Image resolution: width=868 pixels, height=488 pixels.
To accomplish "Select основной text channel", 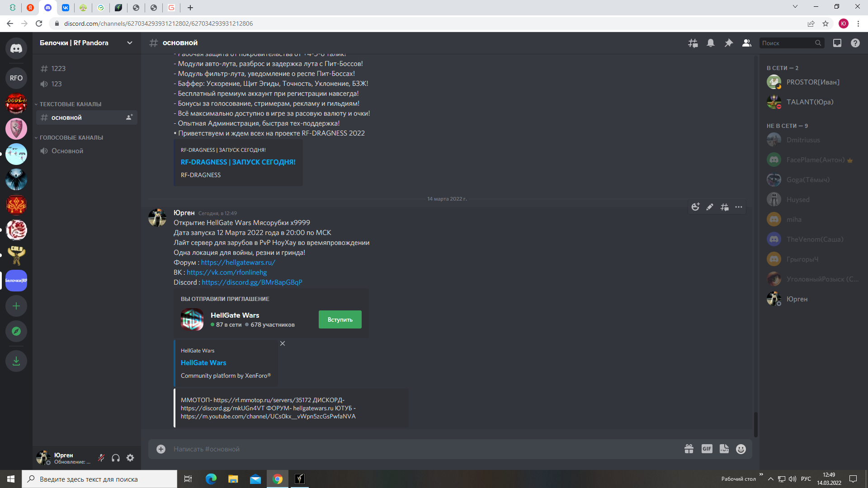I will 86,117.
